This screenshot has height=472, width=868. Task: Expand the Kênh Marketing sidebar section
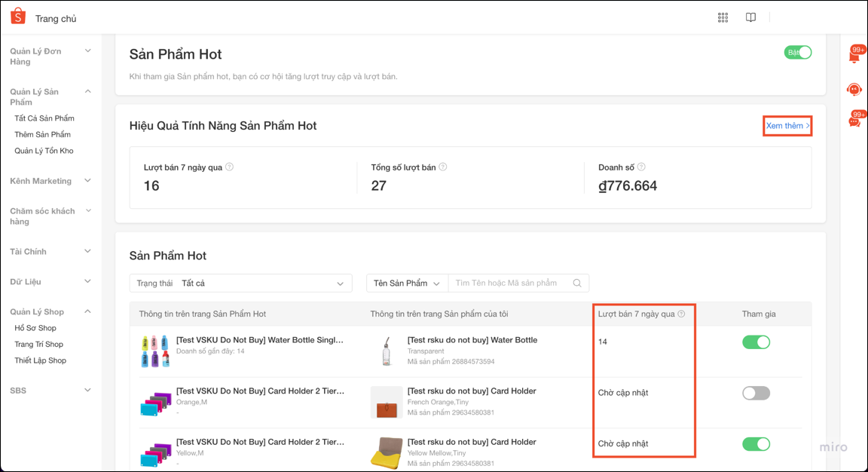click(50, 181)
